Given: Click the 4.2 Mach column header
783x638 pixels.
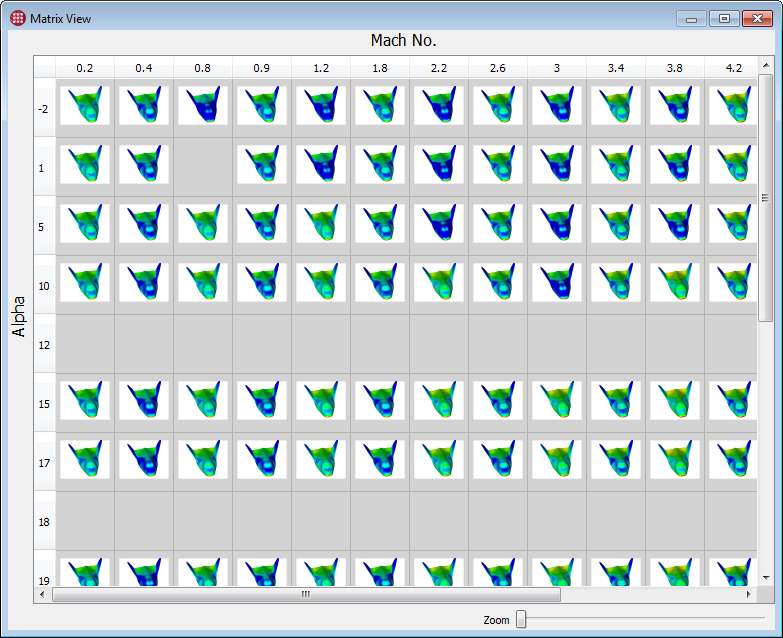Looking at the screenshot, I should click(x=731, y=67).
